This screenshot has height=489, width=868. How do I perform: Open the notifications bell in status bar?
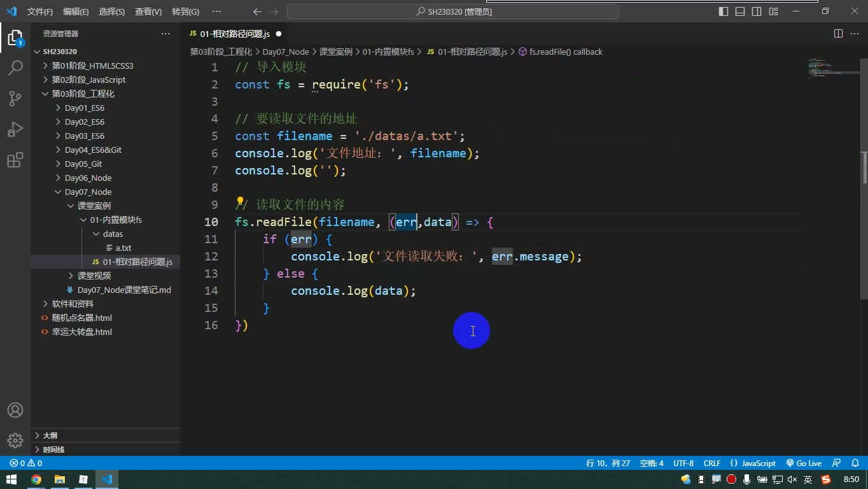[x=854, y=464]
